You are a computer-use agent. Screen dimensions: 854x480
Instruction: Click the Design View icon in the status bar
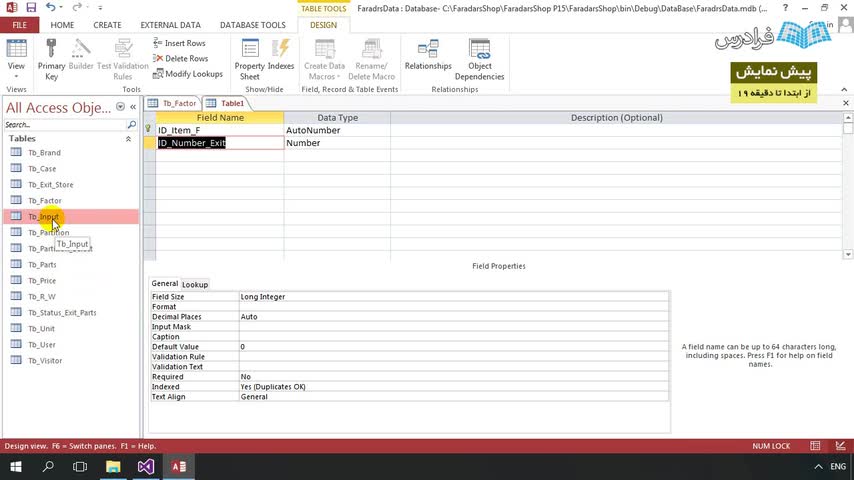click(x=840, y=446)
